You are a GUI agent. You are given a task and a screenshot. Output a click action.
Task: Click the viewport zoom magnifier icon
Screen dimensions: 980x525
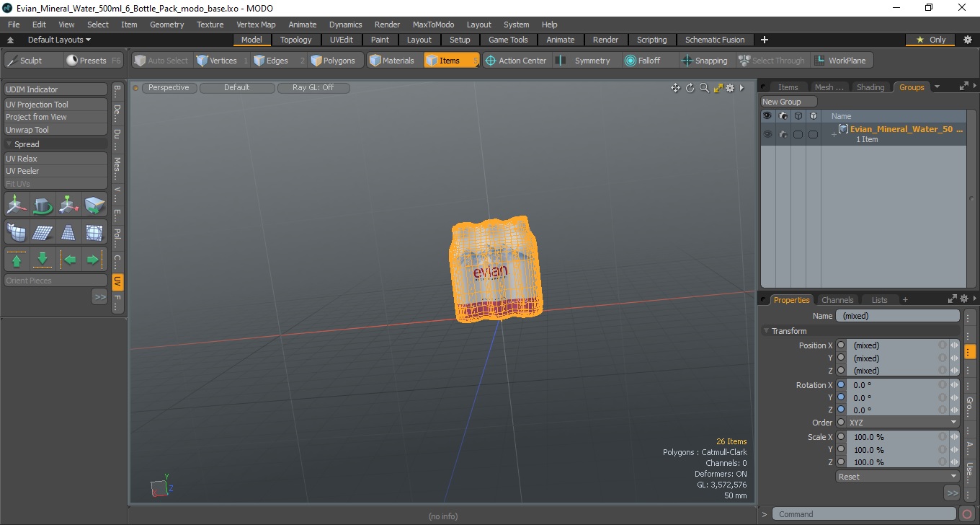pyautogui.click(x=704, y=88)
